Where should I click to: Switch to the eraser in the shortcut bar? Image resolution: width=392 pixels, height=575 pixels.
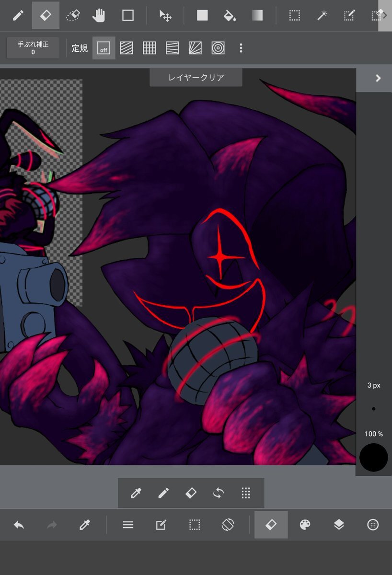tap(191, 493)
